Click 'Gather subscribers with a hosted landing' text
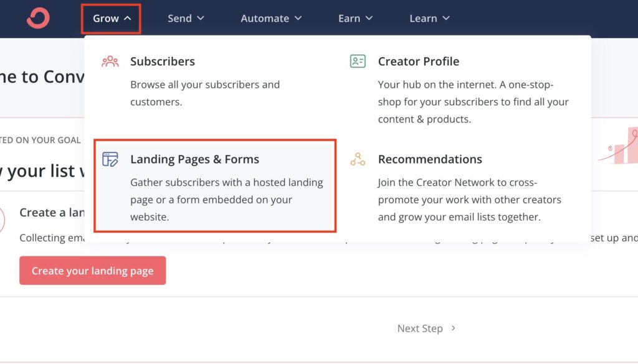Viewport: 638px width, 364px height. [x=227, y=182]
